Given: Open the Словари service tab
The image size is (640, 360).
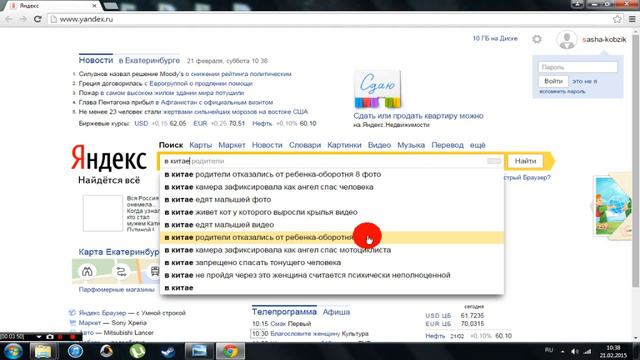Looking at the screenshot, I should pyautogui.click(x=305, y=145).
